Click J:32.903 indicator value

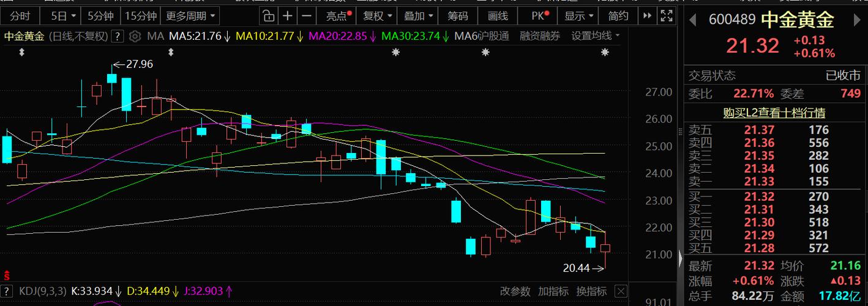pyautogui.click(x=208, y=291)
